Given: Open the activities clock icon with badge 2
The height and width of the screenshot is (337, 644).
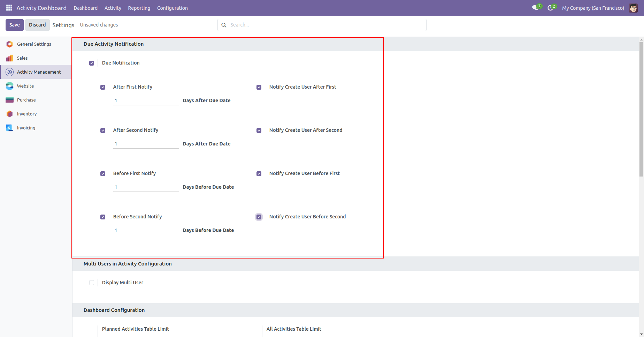Looking at the screenshot, I should click(551, 8).
